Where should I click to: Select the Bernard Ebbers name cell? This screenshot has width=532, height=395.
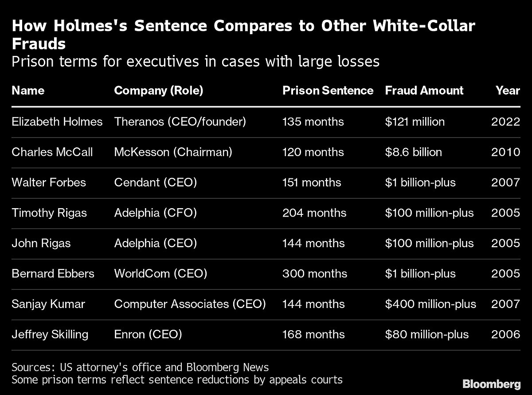[x=53, y=273]
